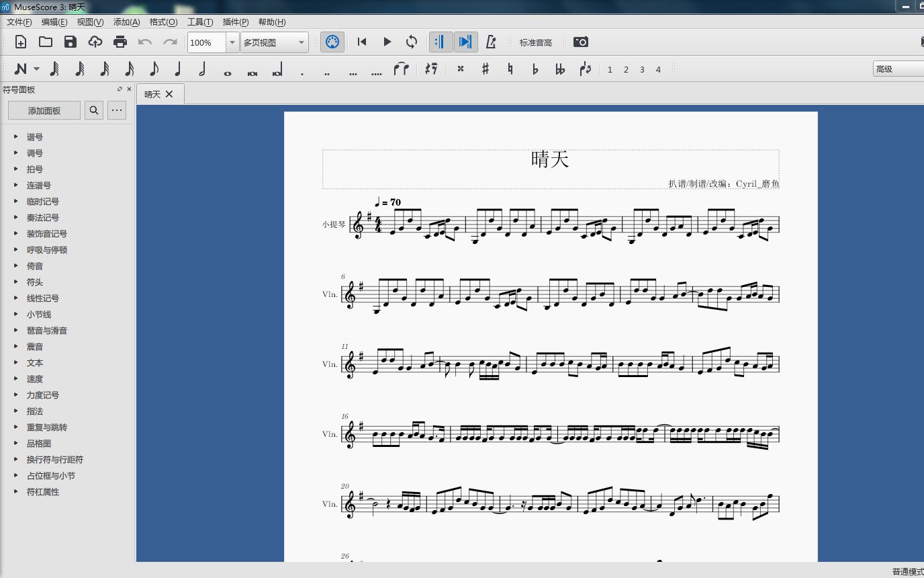Open 编辑 menu

(x=54, y=22)
